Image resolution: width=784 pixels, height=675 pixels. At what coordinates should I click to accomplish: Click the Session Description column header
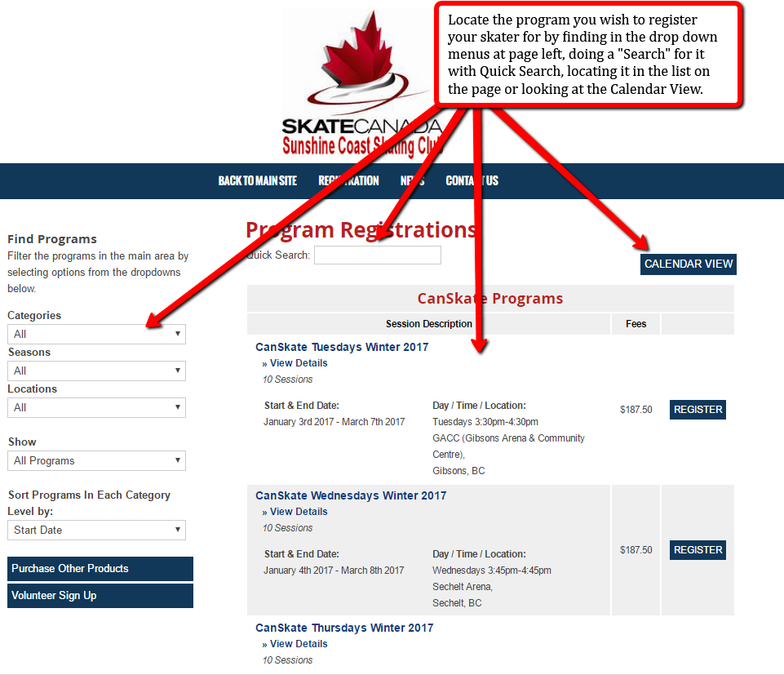[429, 324]
